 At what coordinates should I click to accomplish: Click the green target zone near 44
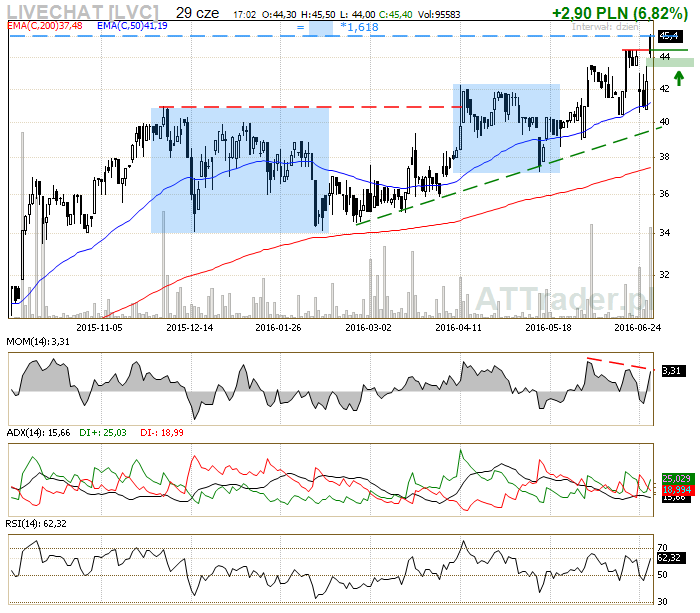(670, 63)
